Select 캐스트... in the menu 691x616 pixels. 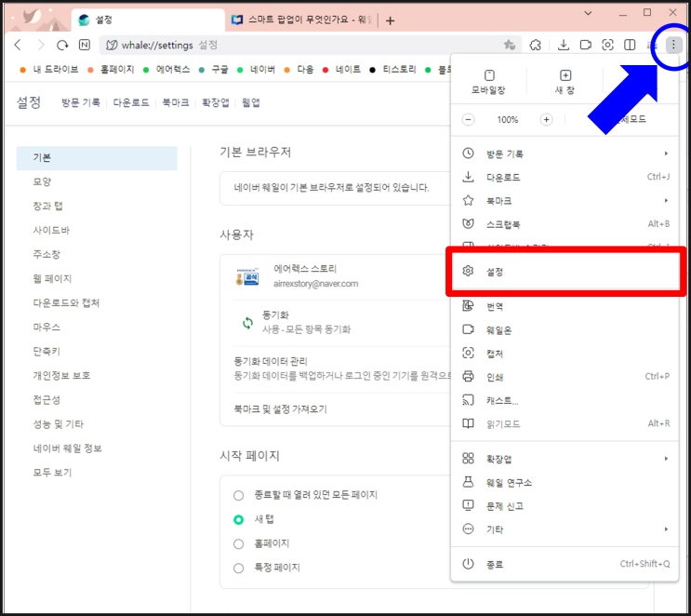click(565, 400)
